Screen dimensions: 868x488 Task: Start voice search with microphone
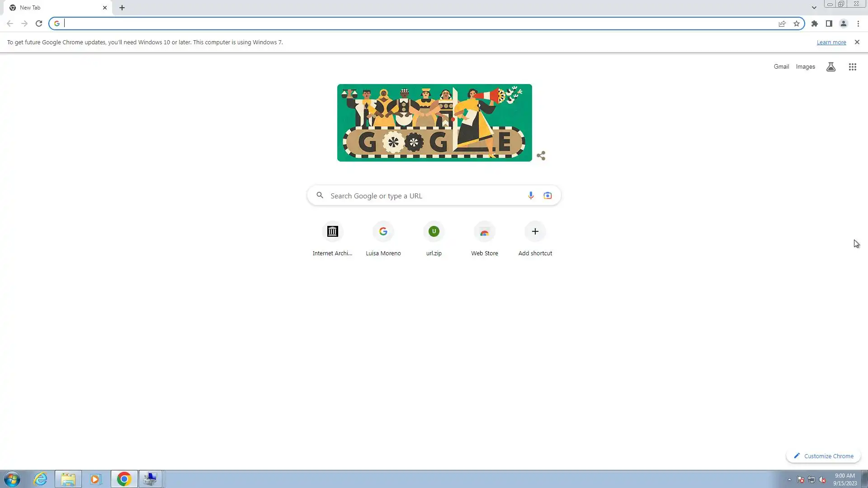click(x=531, y=196)
